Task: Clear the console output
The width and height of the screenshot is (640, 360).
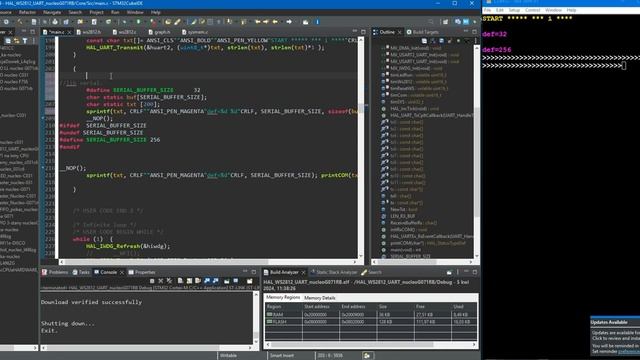Action: 180,281
